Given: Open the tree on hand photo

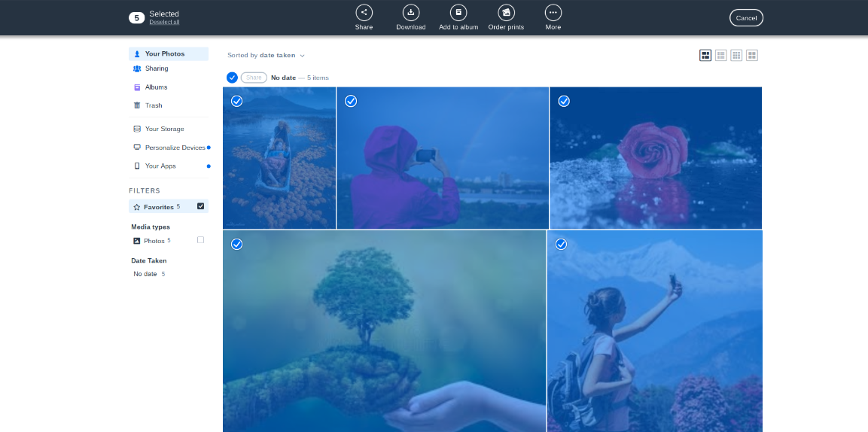Looking at the screenshot, I should click(385, 331).
